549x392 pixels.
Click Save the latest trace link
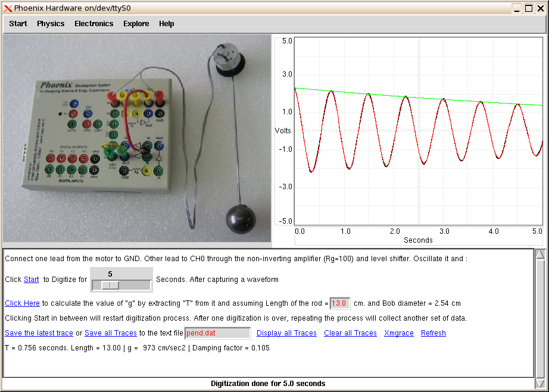[39, 333]
